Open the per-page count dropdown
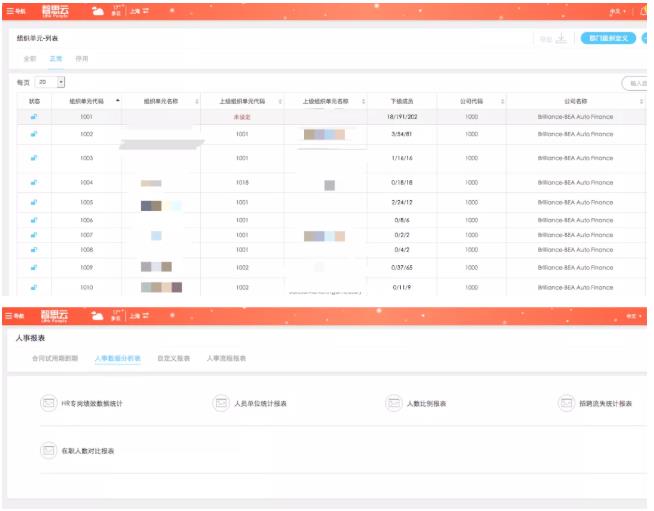Image resolution: width=654 pixels, height=511 pixels. pos(50,82)
